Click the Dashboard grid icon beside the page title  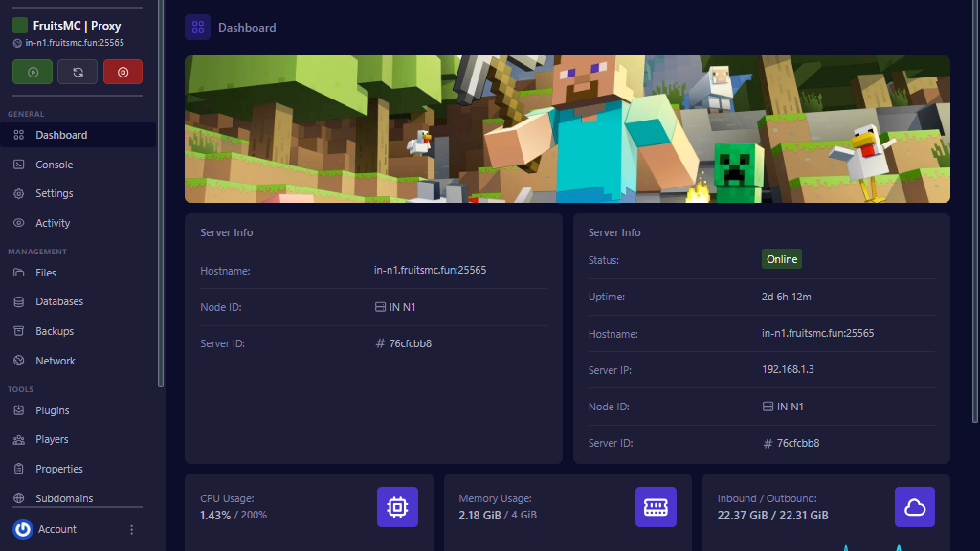197,27
